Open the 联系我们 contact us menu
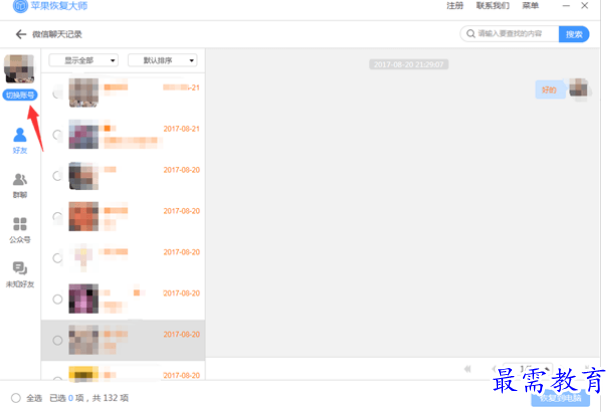This screenshot has height=412, width=614. [493, 5]
